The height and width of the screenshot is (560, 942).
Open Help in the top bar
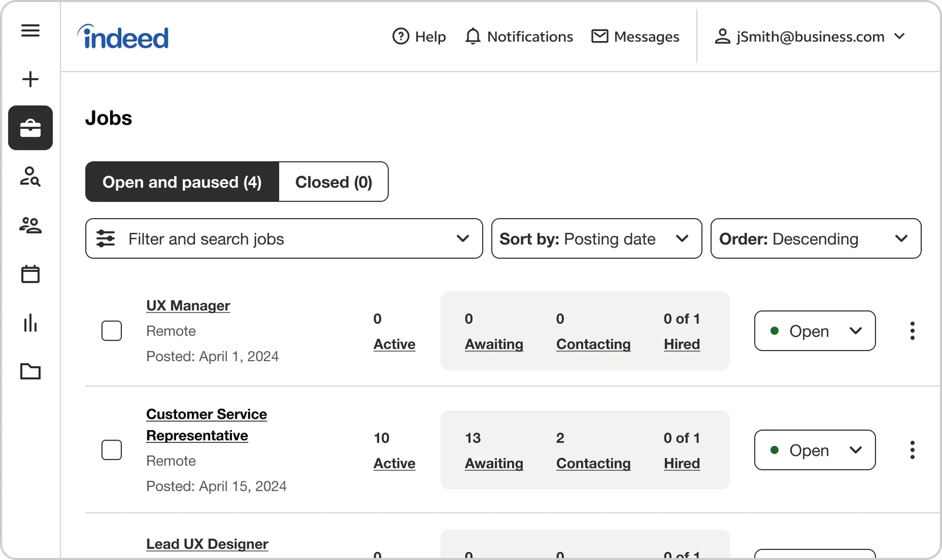click(419, 36)
